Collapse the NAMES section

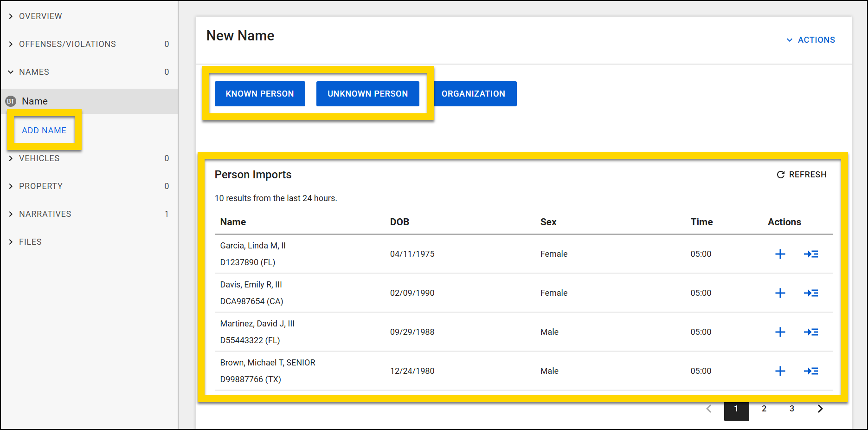point(34,72)
